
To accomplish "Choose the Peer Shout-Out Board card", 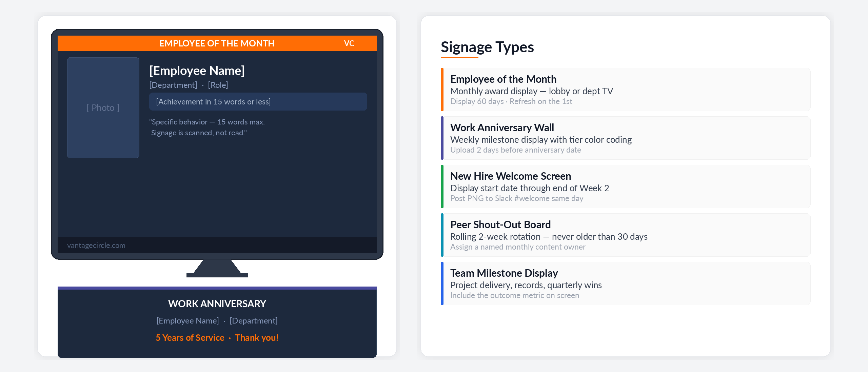I will pyautogui.click(x=626, y=235).
